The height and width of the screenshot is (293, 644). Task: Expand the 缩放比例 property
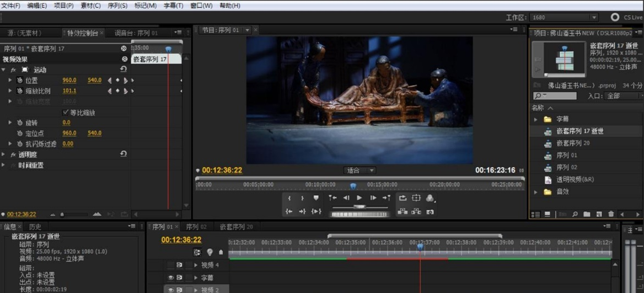tap(10, 91)
